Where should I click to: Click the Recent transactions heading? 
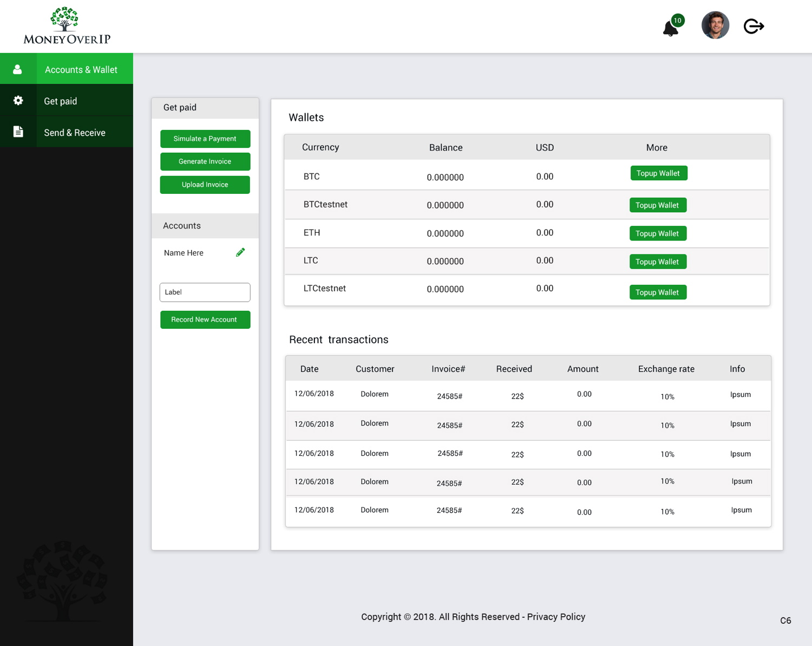click(338, 340)
